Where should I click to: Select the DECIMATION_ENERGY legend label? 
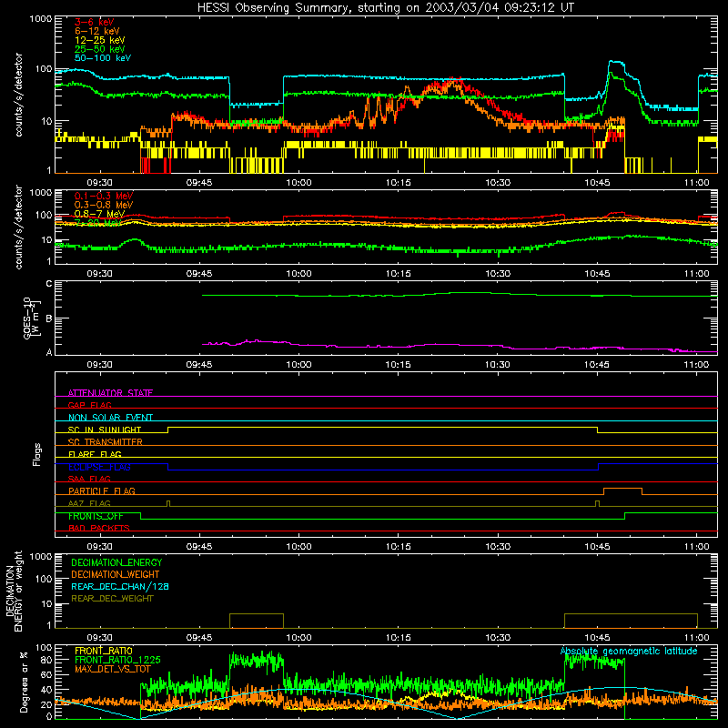click(116, 562)
